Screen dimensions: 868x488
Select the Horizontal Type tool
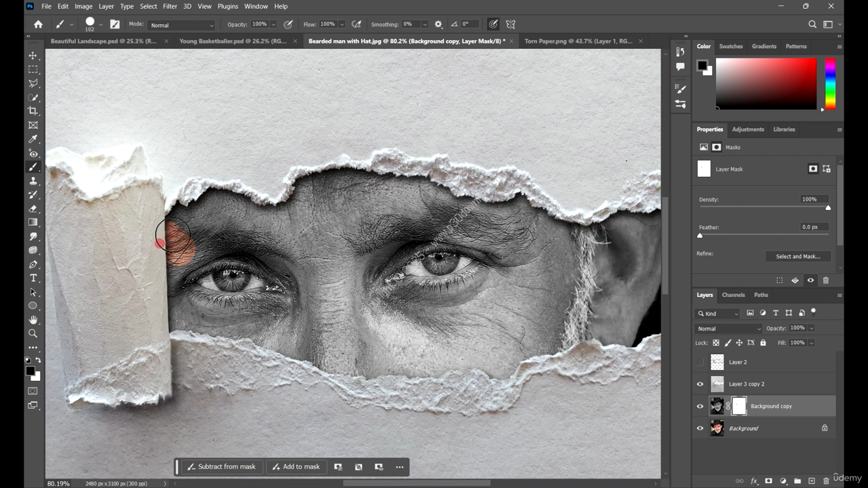(33, 279)
